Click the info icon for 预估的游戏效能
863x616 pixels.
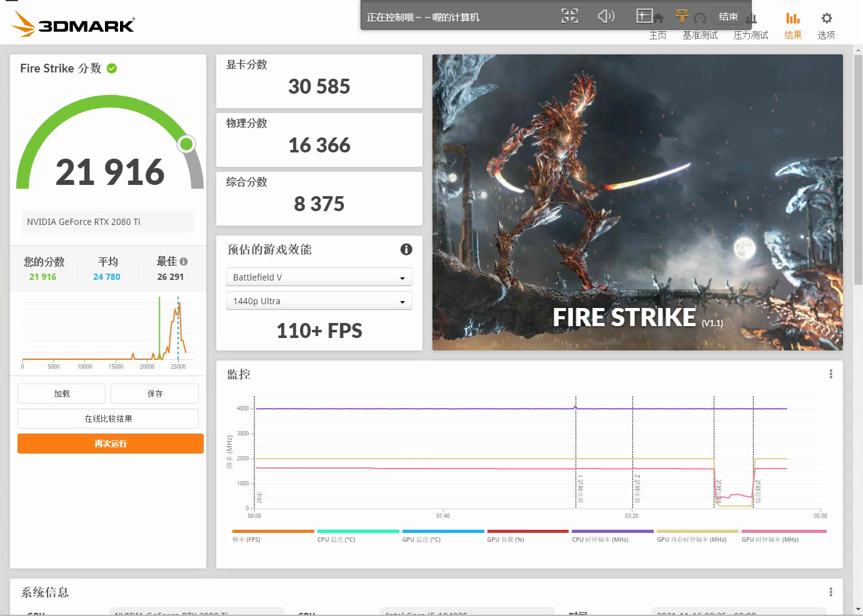click(x=406, y=249)
